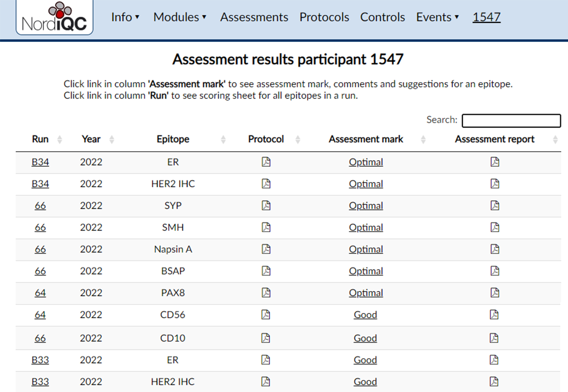Open assessment report PDF for CD56
Viewport: 568px width, 392px height.
tap(494, 315)
